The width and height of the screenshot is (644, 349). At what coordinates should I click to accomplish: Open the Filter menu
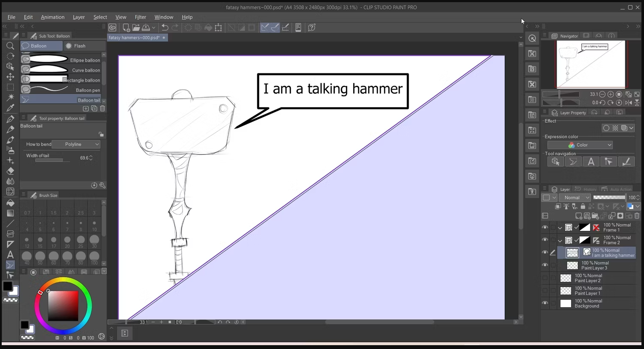[141, 17]
